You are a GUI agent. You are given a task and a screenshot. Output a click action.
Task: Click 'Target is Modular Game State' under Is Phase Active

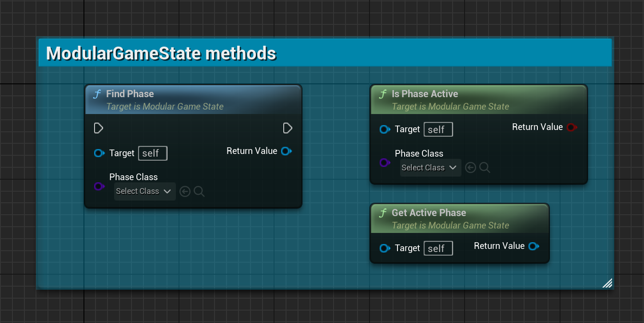coord(450,106)
